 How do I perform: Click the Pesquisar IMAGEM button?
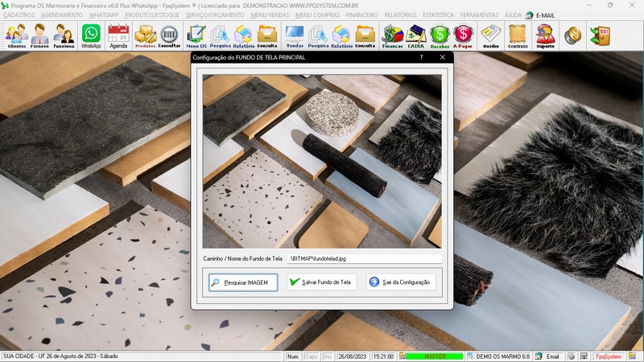click(x=242, y=282)
